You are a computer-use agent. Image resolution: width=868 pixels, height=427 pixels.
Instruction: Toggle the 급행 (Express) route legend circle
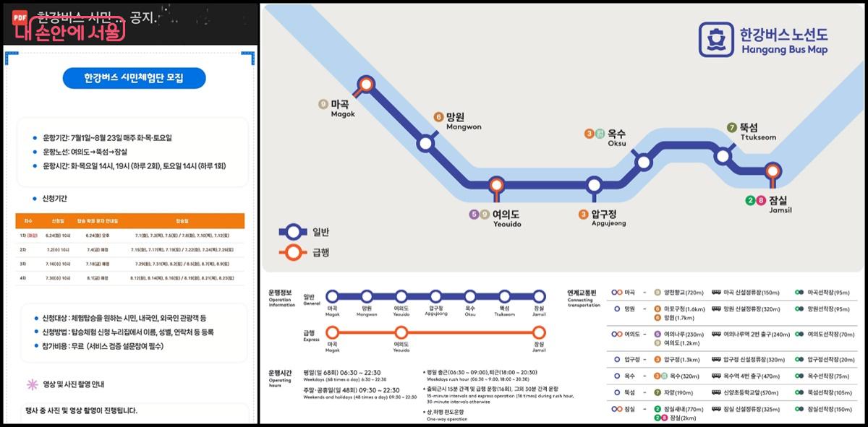click(x=292, y=251)
